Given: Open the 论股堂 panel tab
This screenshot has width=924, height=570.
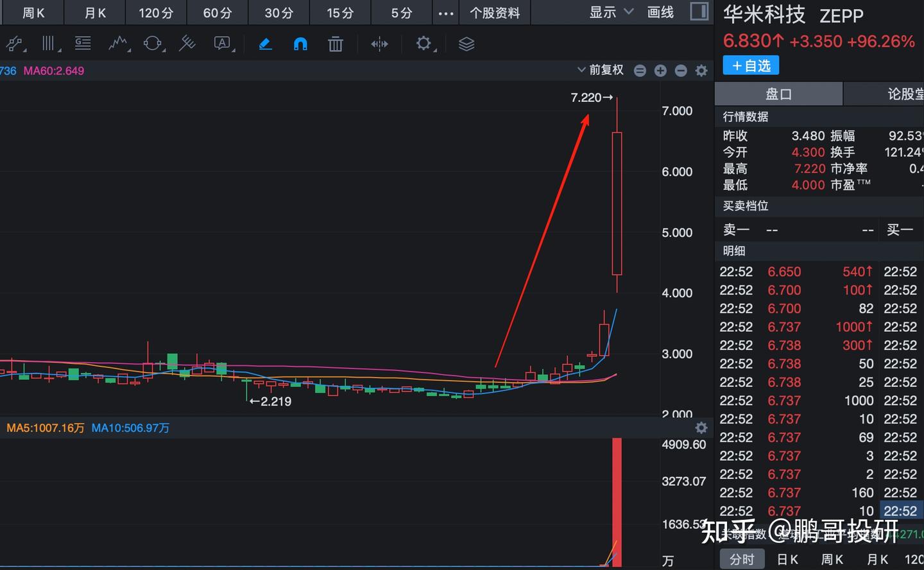Looking at the screenshot, I should 906,94.
